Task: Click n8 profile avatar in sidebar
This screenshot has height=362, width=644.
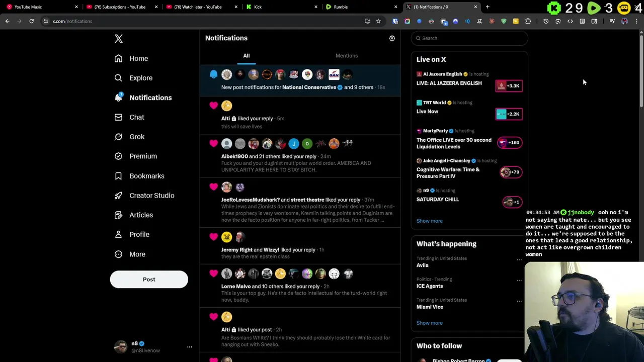Action: tap(120, 347)
